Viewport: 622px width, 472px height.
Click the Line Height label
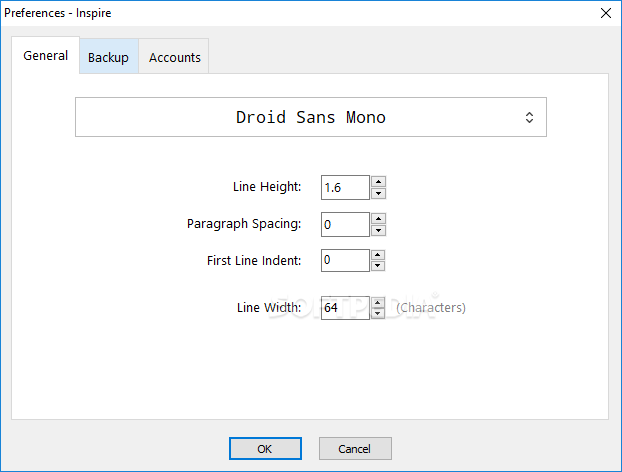267,187
